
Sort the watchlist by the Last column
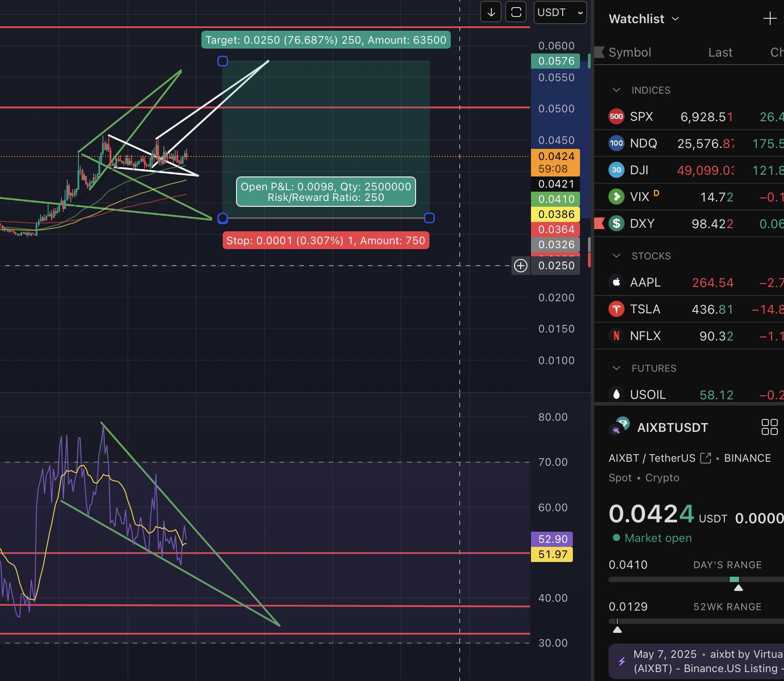click(x=720, y=53)
